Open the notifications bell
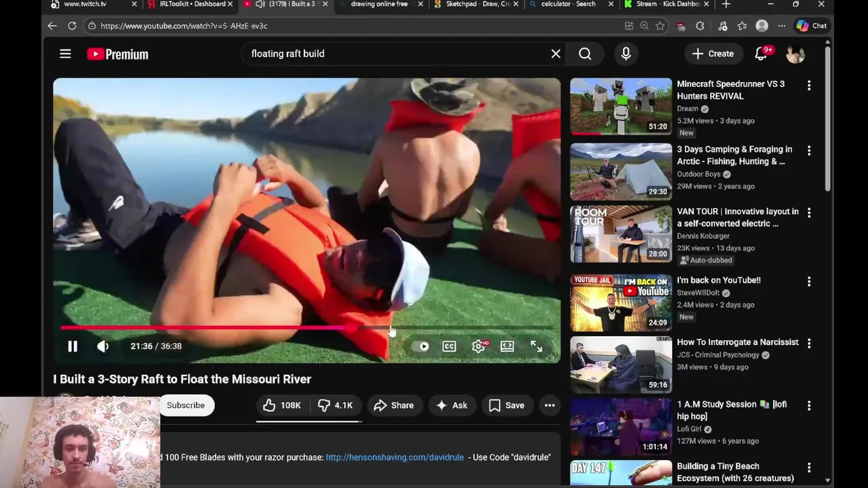This screenshot has width=868, height=488. click(762, 54)
